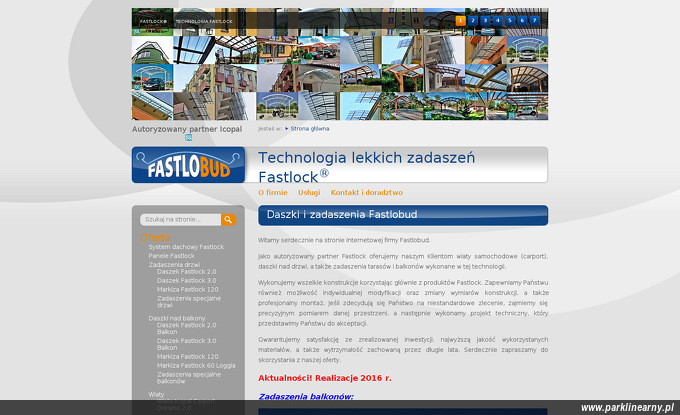Open Panele Fastlock sidebar link

pyautogui.click(x=171, y=256)
